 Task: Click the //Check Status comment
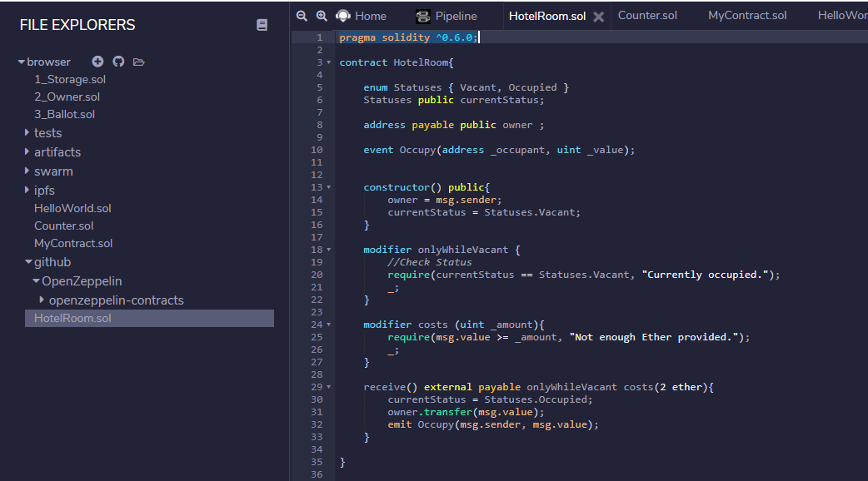tap(430, 262)
